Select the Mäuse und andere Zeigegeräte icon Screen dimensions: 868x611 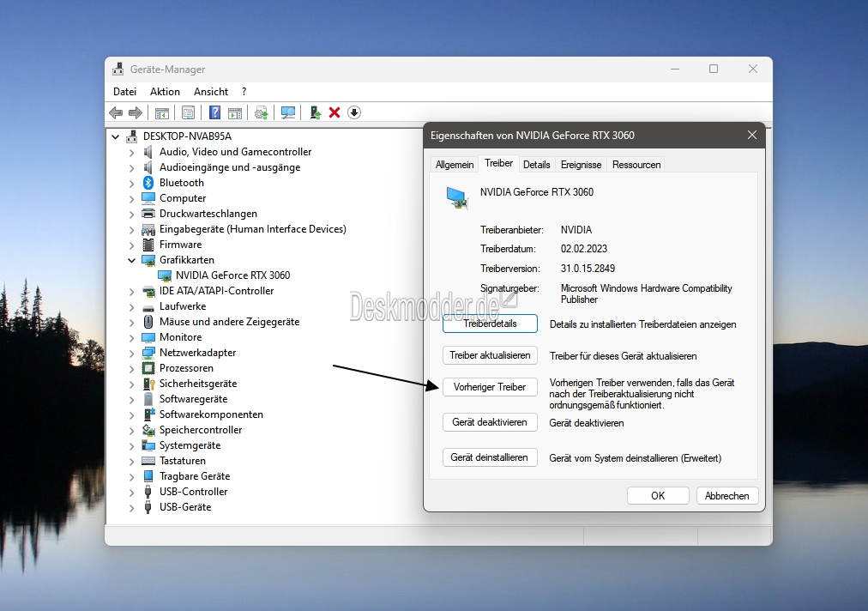[148, 322]
